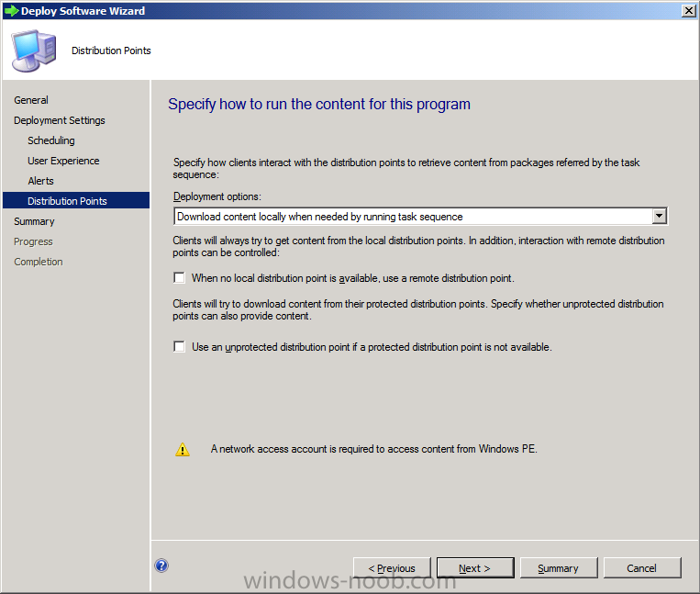Select the Download content locally combo box

pos(420,216)
